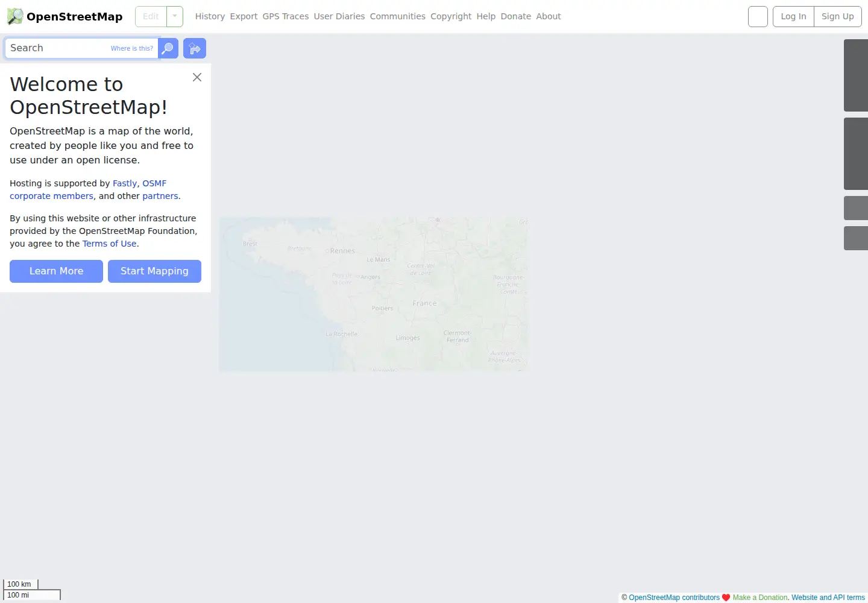Open the Export menu item

(x=244, y=16)
